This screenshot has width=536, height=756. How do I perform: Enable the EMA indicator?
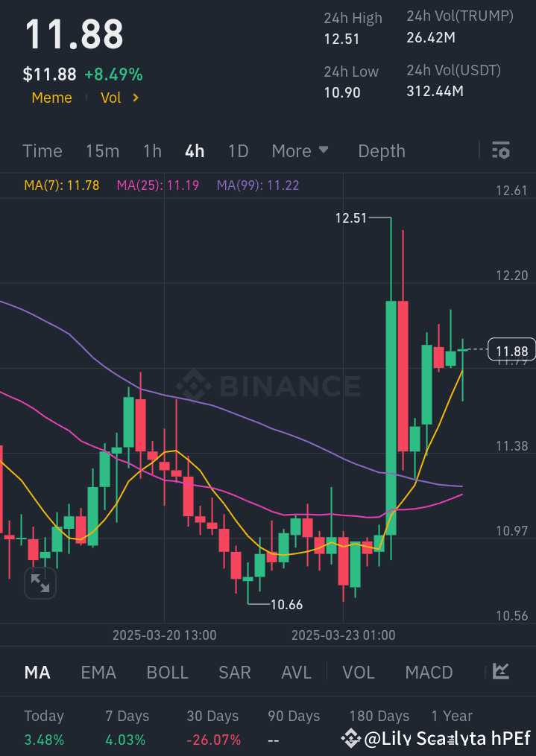coord(98,673)
